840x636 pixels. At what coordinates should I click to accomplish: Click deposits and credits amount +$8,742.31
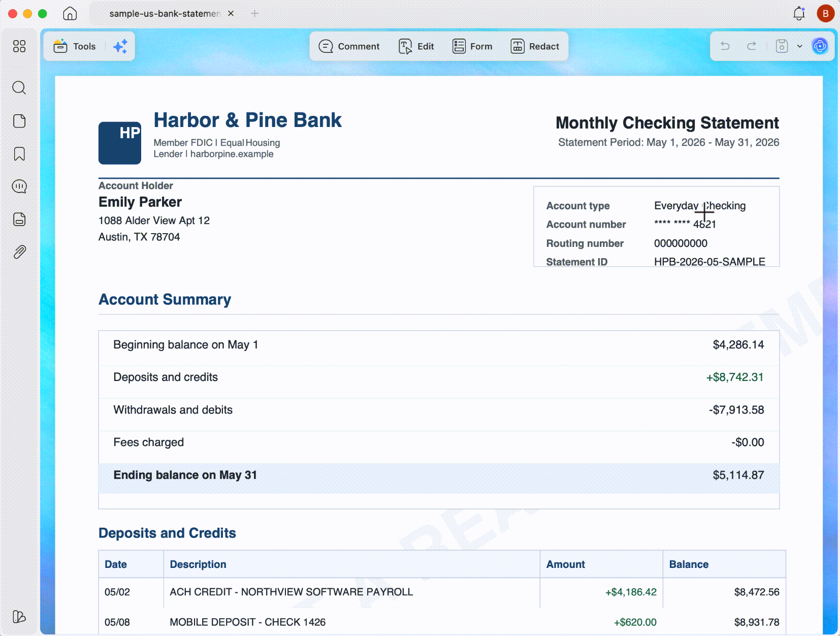click(x=735, y=377)
